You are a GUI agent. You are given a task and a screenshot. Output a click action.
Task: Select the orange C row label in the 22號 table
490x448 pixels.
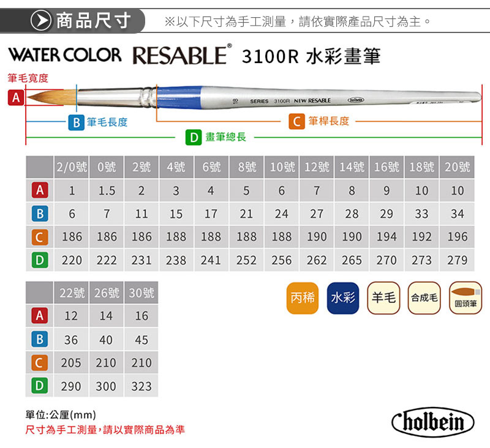point(40,363)
